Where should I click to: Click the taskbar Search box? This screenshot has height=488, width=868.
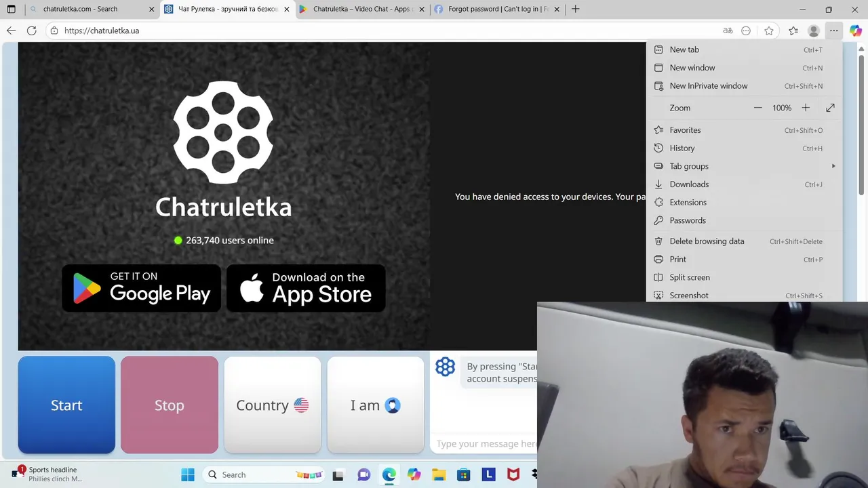click(263, 474)
